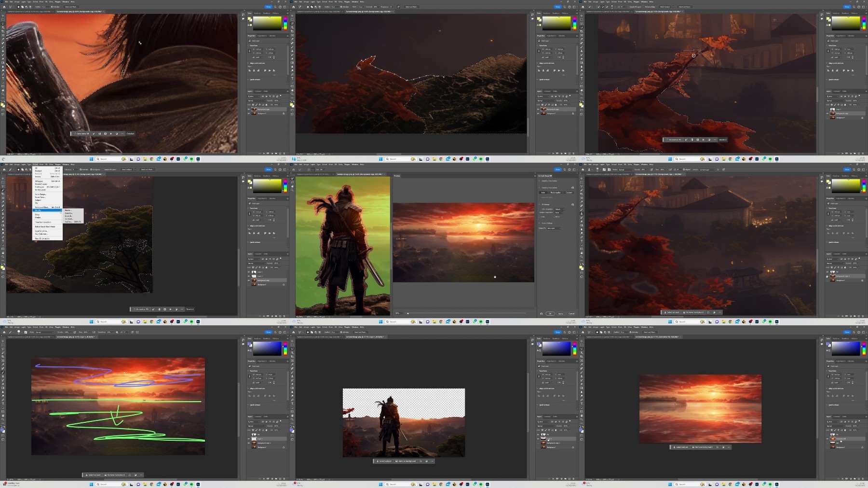Select Pen tool in the Select-menu window

3,237
